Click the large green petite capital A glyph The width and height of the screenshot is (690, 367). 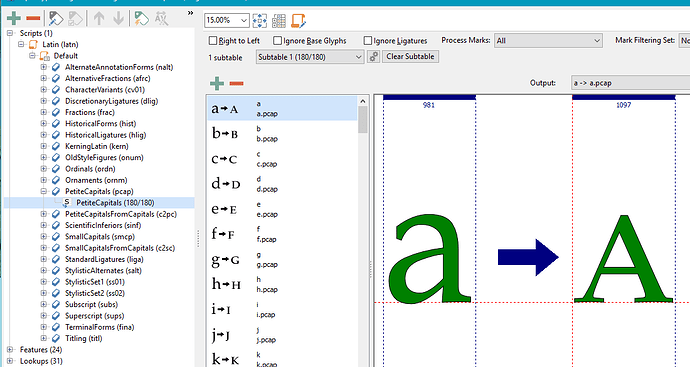[x=624, y=259]
